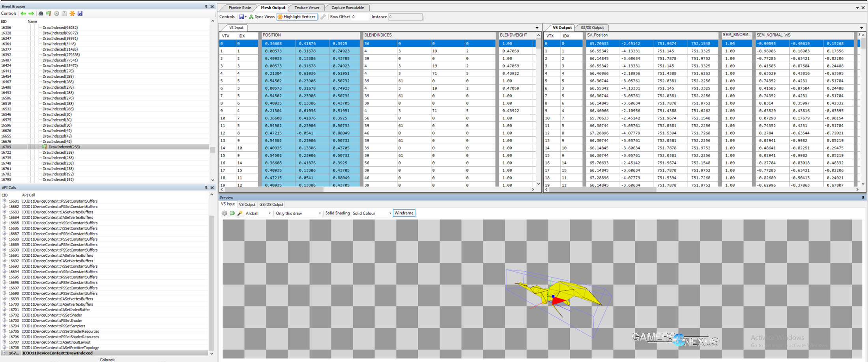This screenshot has width=868, height=362.
Task: Close the Event Browser panel
Action: pyautogui.click(x=212, y=6)
